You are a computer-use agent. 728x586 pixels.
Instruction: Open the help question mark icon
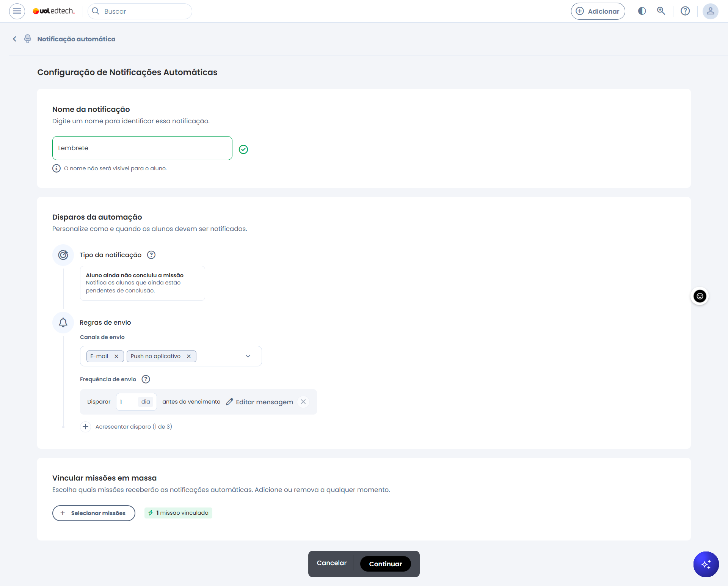[x=685, y=11]
